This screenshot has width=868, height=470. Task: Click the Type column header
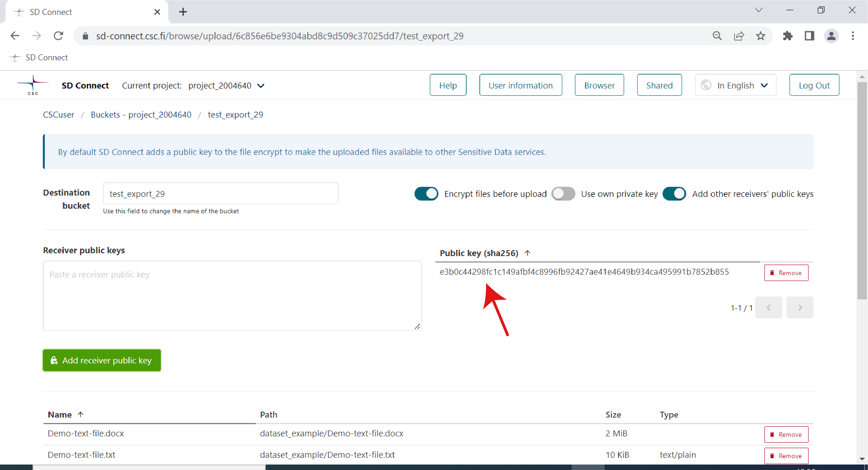[669, 415]
